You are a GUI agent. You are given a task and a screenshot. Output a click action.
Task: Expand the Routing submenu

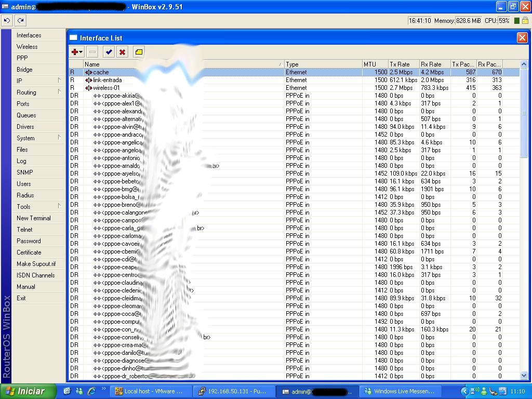point(38,92)
